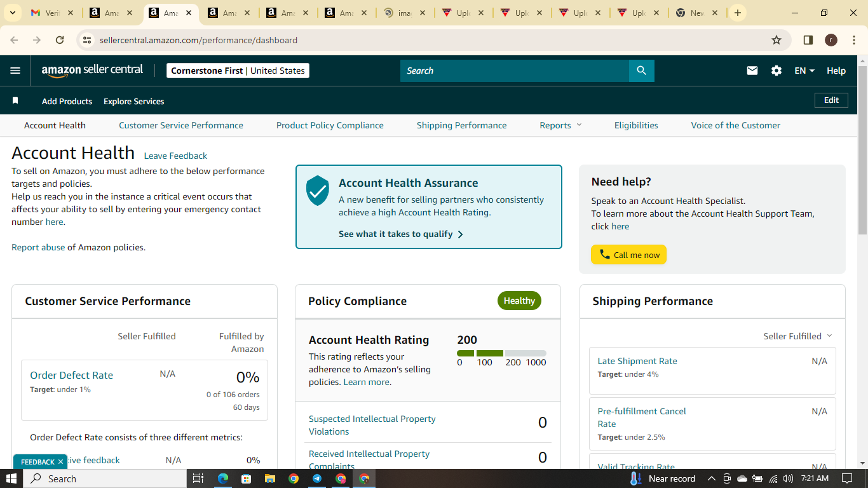
Task: Open Suspected Intellectual Property Violations link
Action: click(372, 425)
